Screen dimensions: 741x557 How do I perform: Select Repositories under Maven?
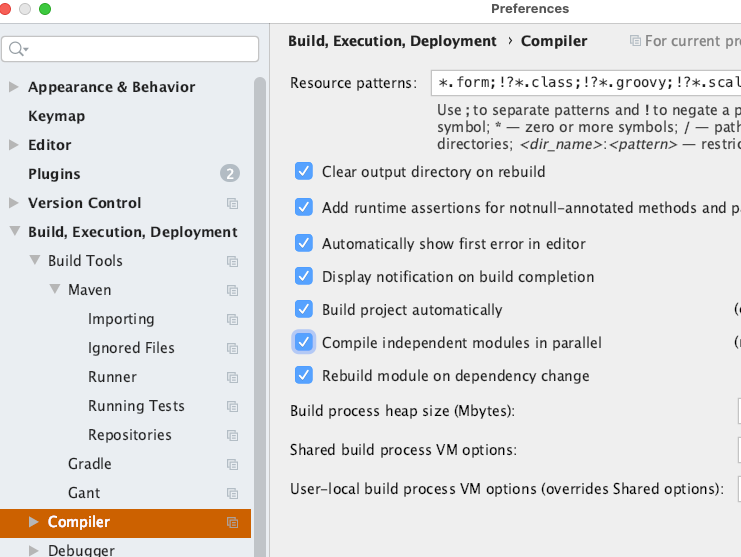point(130,435)
